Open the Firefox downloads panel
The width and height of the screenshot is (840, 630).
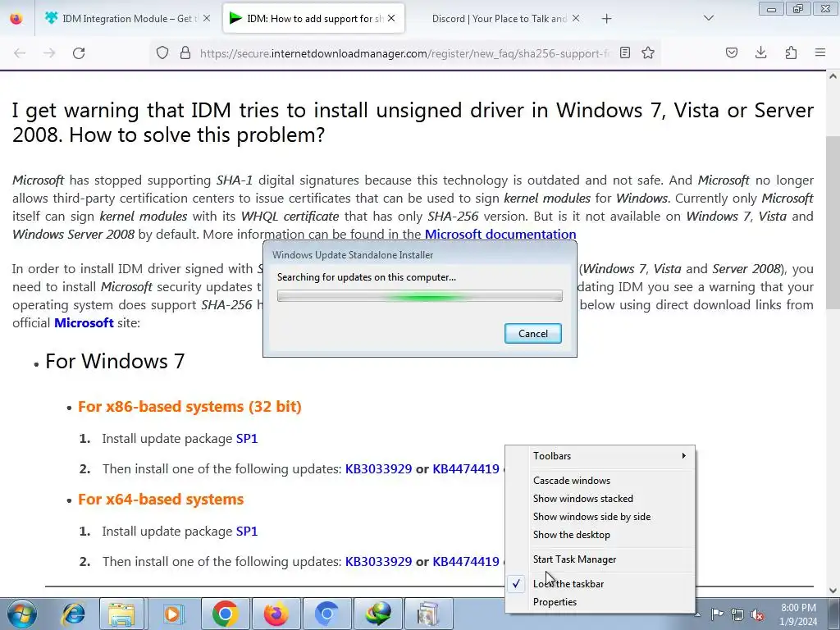[x=760, y=52]
